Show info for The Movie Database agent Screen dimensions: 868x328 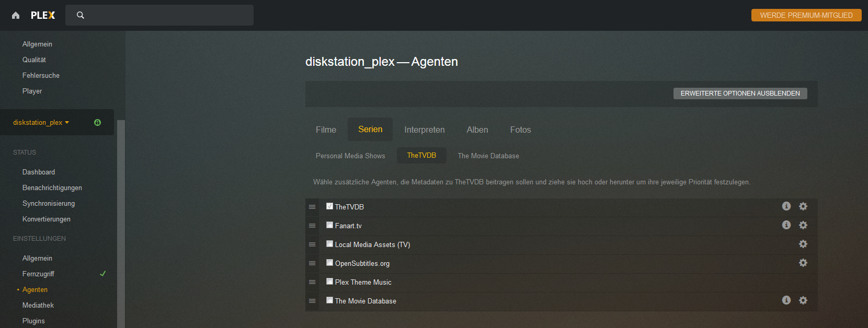[786, 300]
